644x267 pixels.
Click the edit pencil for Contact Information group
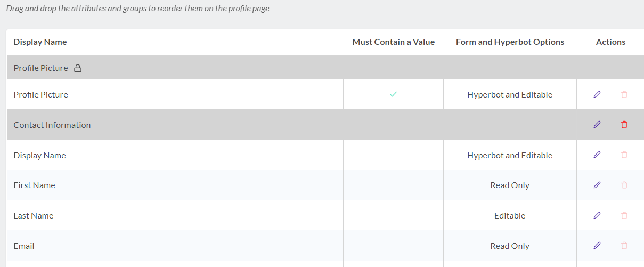click(597, 125)
